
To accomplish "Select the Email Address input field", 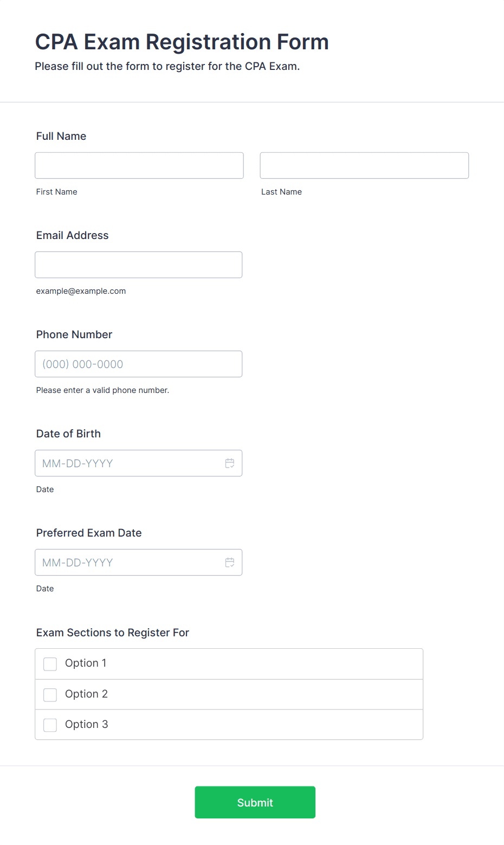I will [139, 265].
